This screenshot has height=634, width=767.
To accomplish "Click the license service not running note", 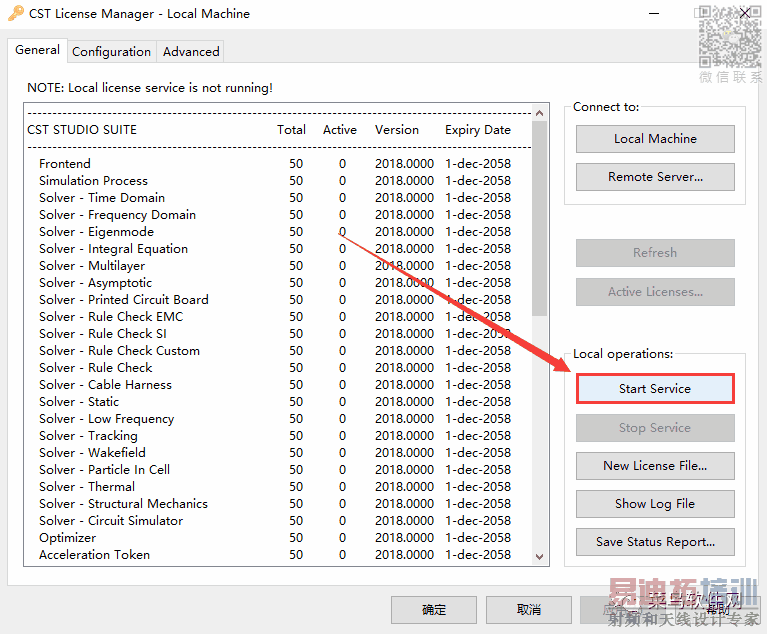I will point(150,88).
